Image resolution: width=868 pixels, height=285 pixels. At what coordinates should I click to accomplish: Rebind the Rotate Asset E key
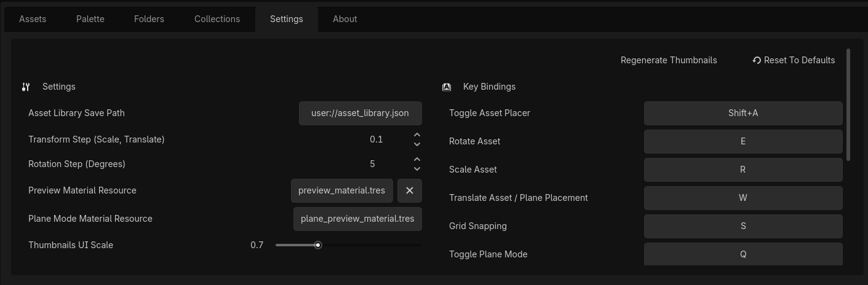pyautogui.click(x=743, y=141)
